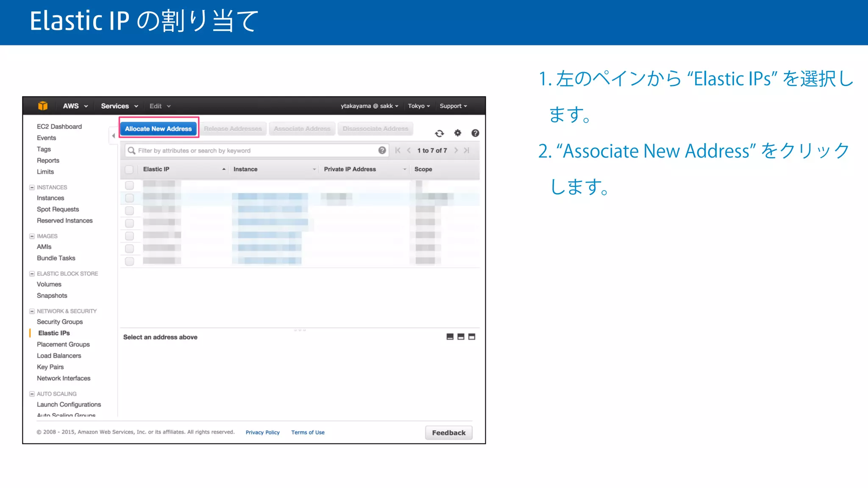Maximize the details pane layout icon
This screenshot has height=488, width=868.
point(472,337)
